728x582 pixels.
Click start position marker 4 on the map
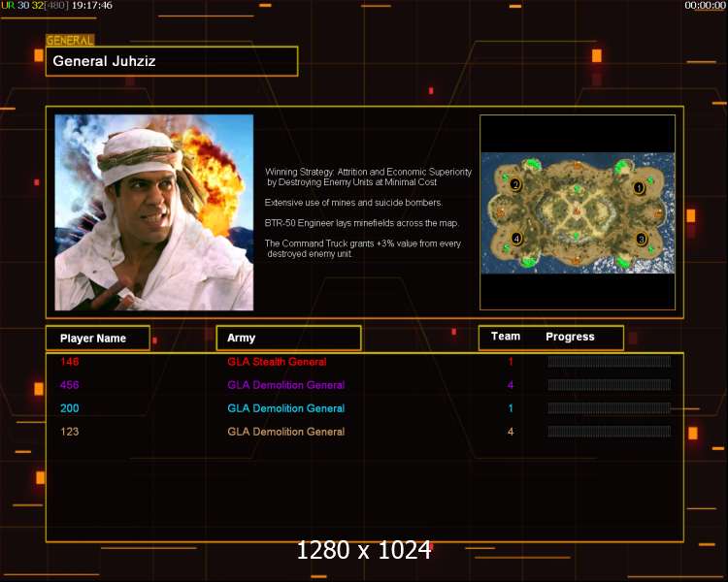[x=516, y=239]
